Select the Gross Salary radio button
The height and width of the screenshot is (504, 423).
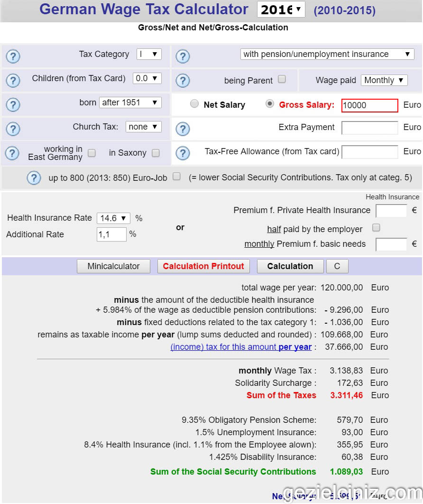[x=270, y=103]
